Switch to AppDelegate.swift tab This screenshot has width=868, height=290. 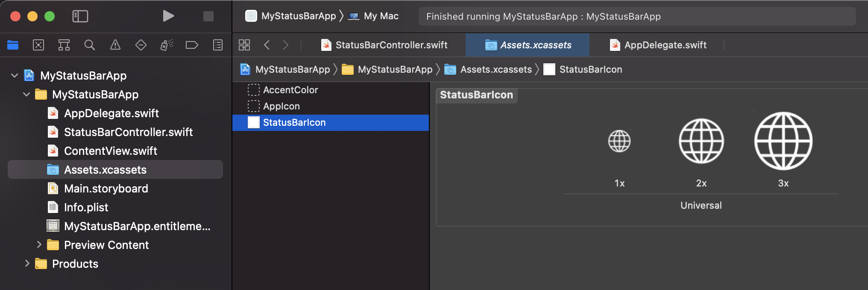tap(658, 45)
